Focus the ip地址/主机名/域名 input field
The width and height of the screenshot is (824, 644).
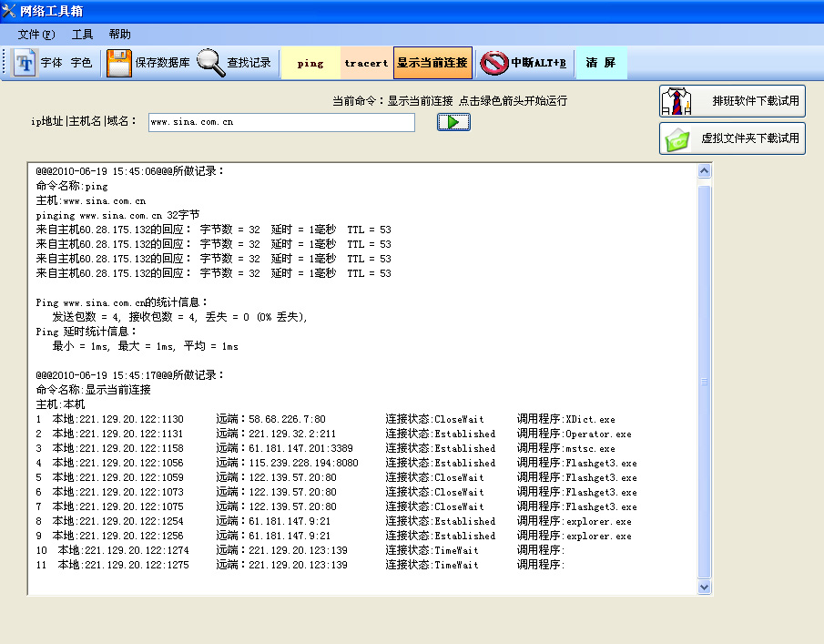click(x=281, y=122)
